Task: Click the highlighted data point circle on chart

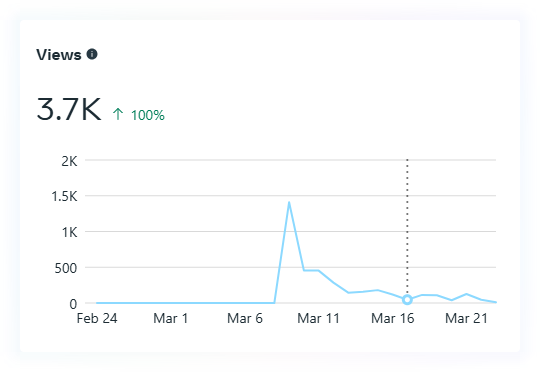Action: 407,300
